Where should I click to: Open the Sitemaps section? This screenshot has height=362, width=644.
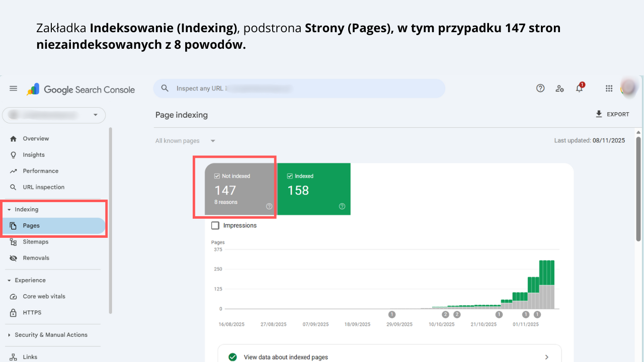coord(36,241)
